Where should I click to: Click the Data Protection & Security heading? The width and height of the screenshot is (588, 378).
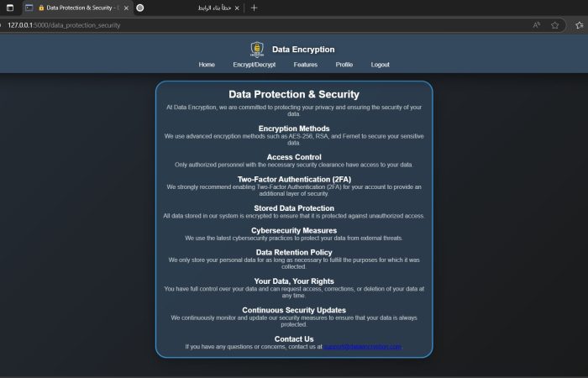294,95
